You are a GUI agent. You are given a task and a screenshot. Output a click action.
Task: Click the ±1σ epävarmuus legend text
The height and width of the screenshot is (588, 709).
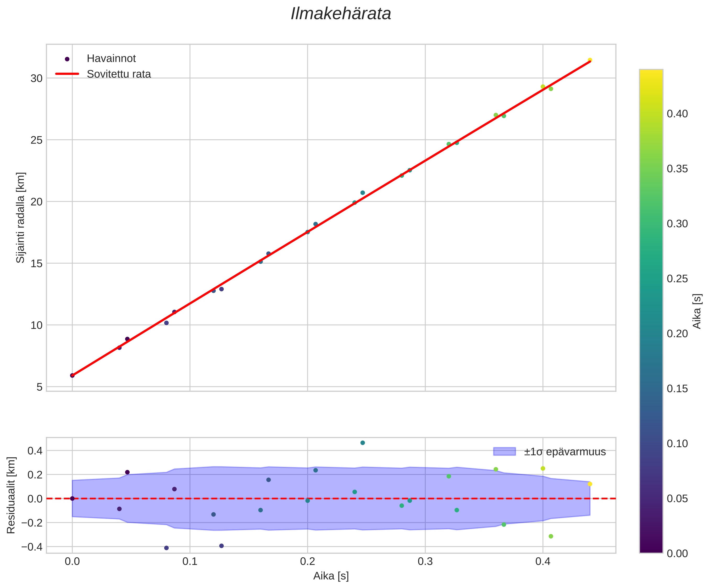point(565,452)
